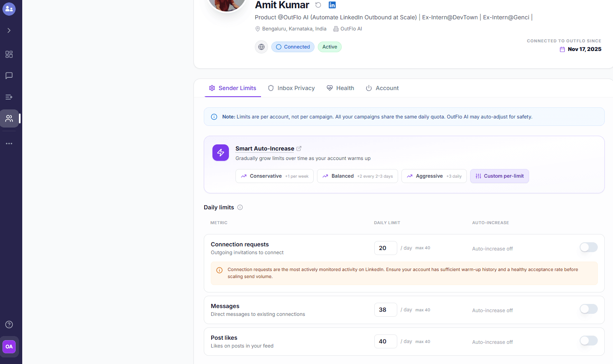Open the help question mark icon
613x364 pixels.
(x=9, y=325)
